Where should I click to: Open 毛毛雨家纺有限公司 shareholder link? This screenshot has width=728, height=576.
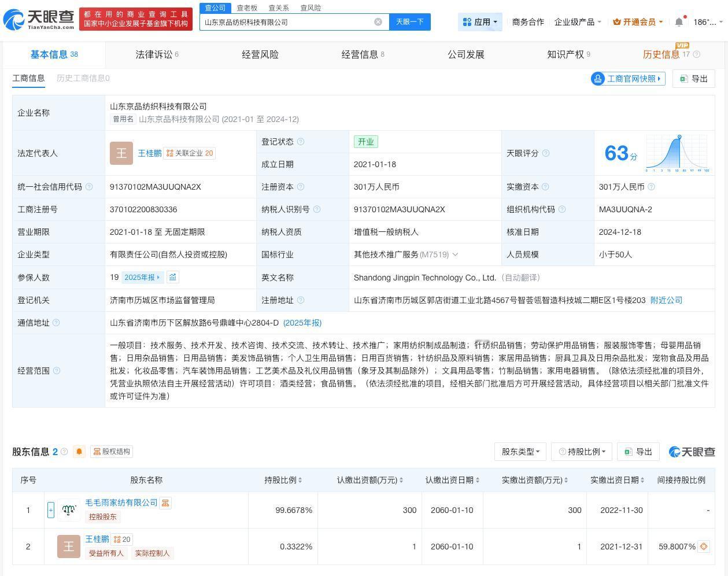[121, 503]
